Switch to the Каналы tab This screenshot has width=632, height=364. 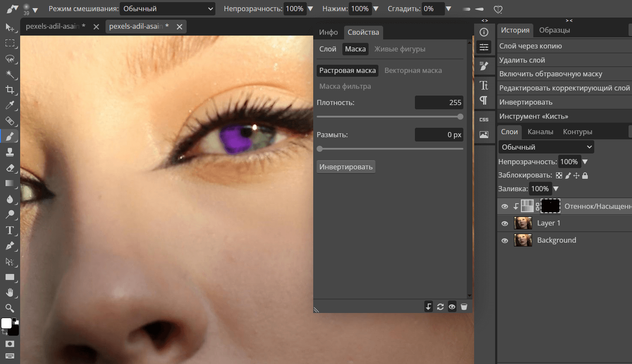pyautogui.click(x=540, y=132)
